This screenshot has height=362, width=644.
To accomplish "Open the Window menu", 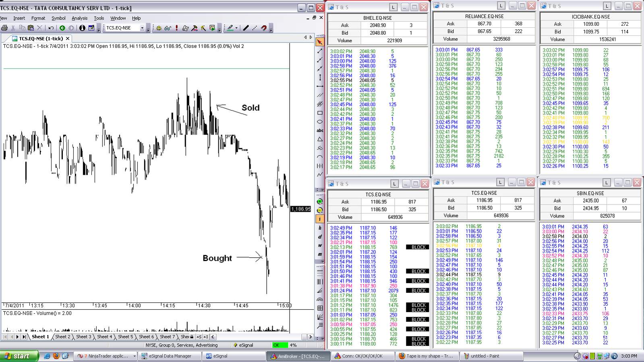I will click(118, 18).
